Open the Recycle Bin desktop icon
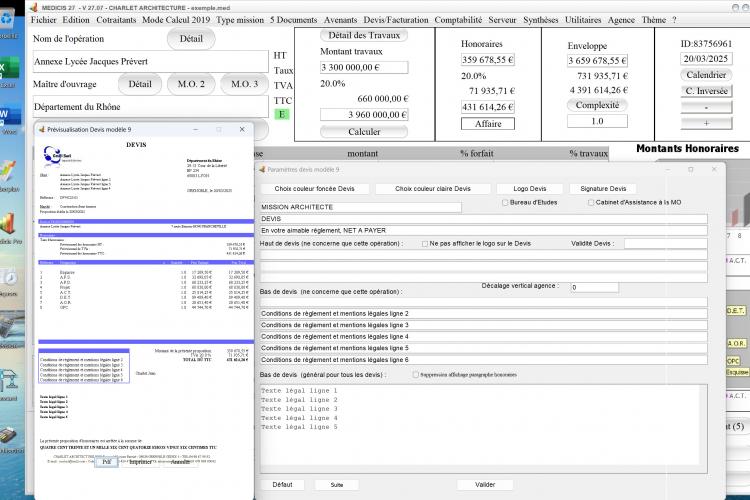This screenshot has width=750, height=500. 8,19
